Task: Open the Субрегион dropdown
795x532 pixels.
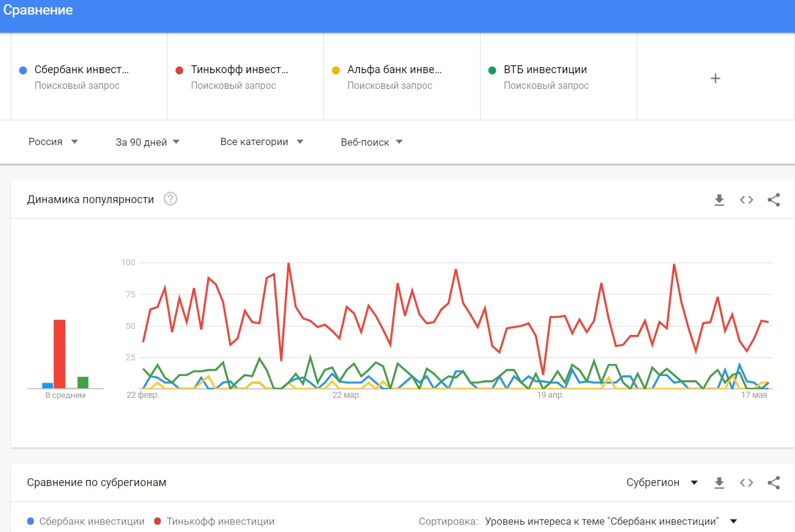Action: pyautogui.click(x=662, y=482)
